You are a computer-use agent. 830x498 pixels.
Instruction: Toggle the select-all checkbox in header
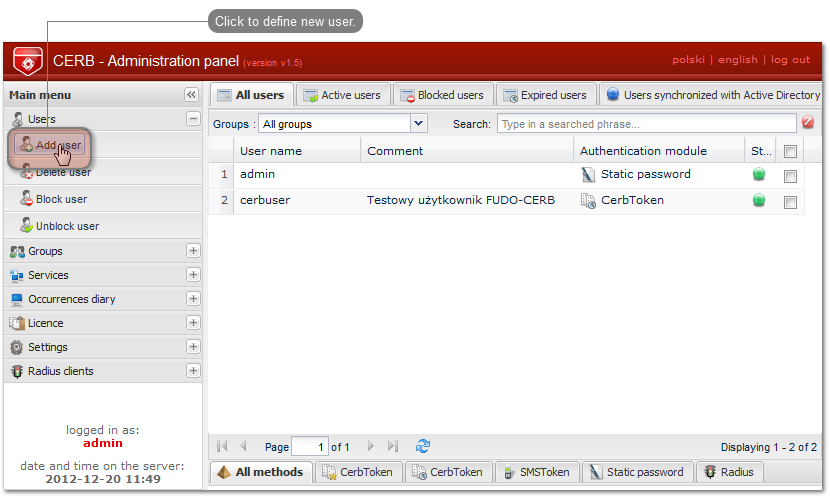click(x=790, y=151)
